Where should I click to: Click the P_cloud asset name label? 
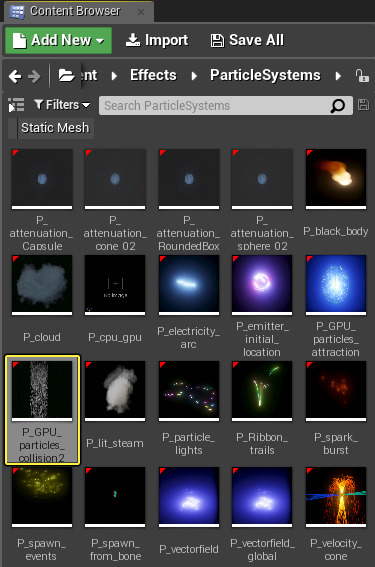[42, 337]
